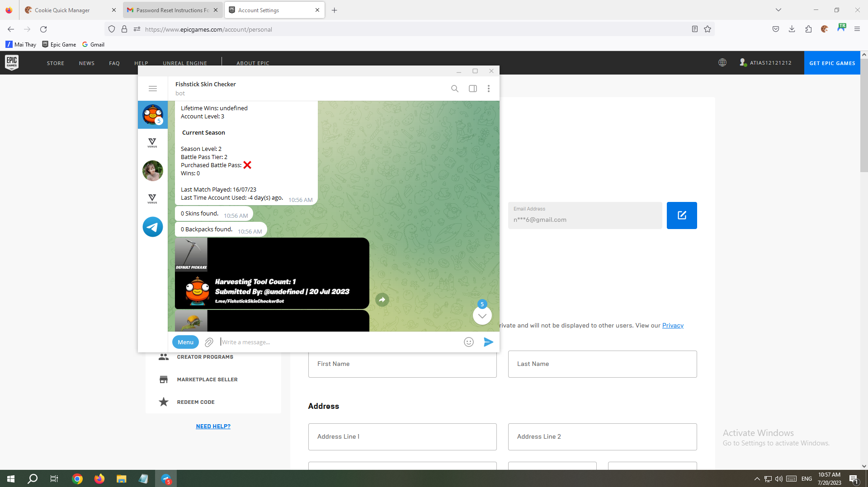This screenshot has height=487, width=868.
Task: Click Address Line 1 field
Action: click(x=402, y=437)
